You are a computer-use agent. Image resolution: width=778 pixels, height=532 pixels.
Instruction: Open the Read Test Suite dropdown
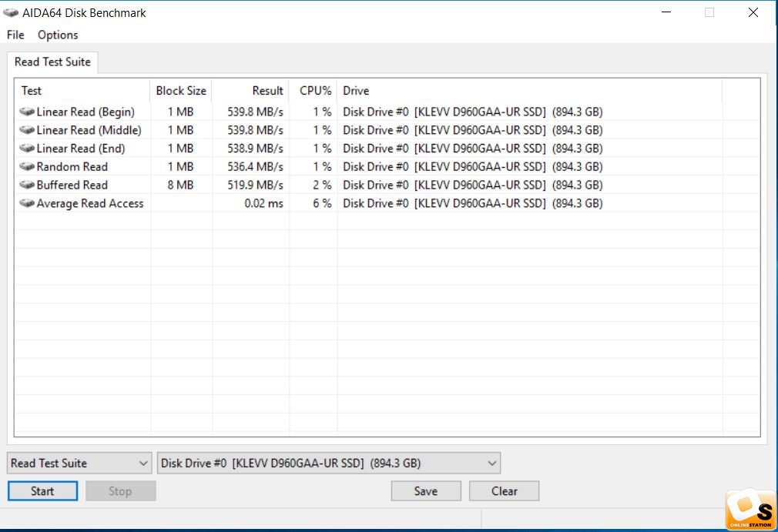tap(79, 463)
